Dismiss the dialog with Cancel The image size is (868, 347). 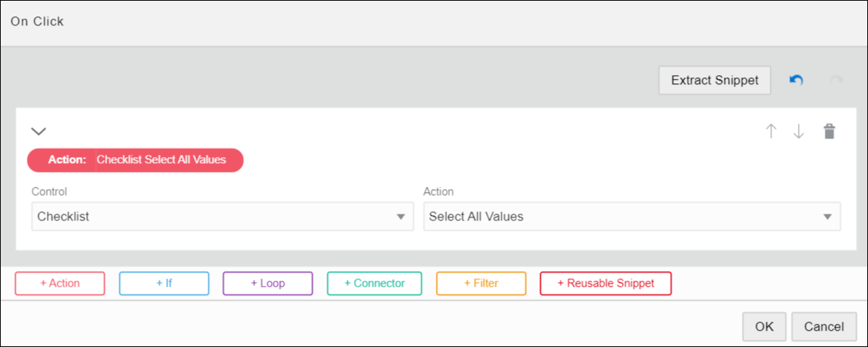824,327
